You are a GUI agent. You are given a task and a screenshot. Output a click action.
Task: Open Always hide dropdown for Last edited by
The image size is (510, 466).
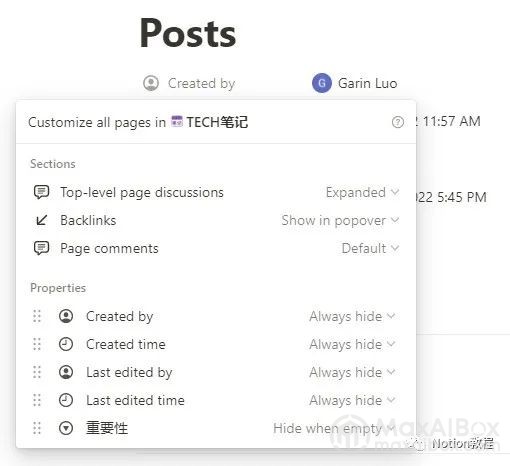point(352,372)
